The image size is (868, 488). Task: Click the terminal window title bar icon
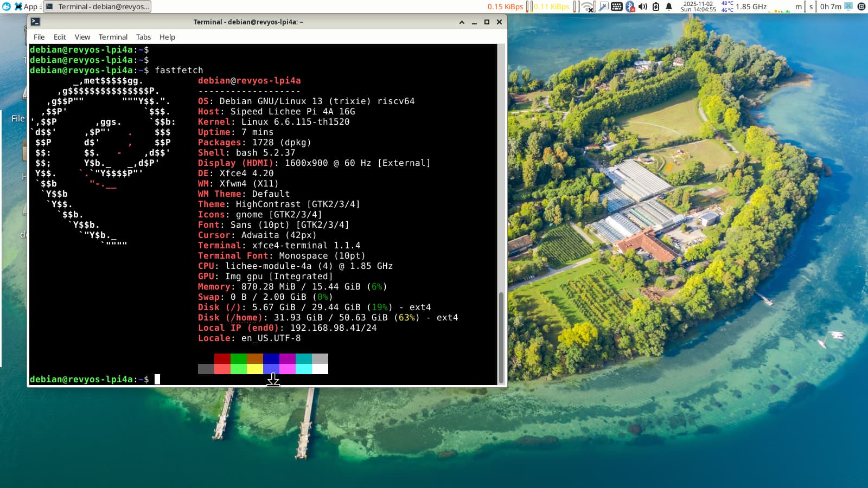click(x=35, y=22)
